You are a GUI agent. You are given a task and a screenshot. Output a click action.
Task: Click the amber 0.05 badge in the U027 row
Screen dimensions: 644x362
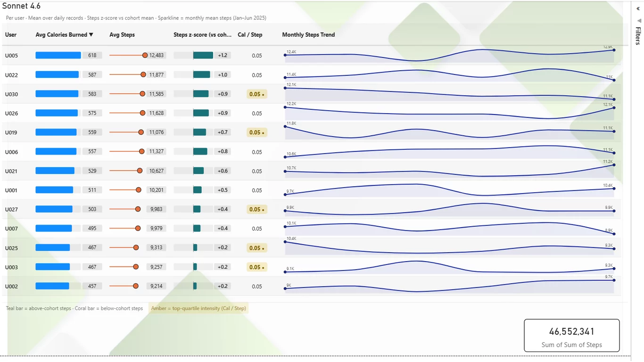257,209
